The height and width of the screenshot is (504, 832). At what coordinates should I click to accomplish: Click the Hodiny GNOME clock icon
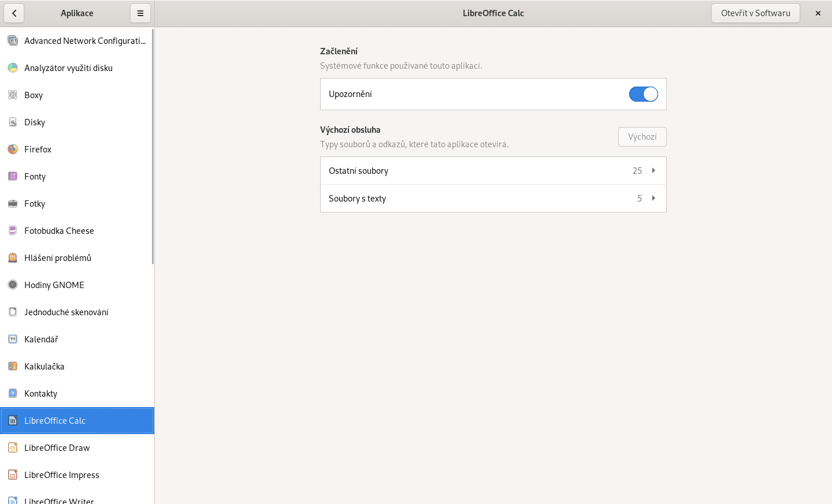(13, 285)
